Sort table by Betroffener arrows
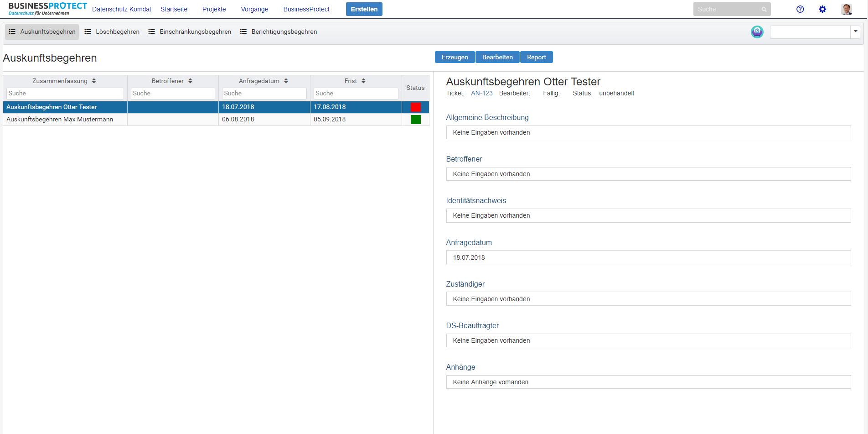Image resolution: width=868 pixels, height=434 pixels. pos(190,81)
